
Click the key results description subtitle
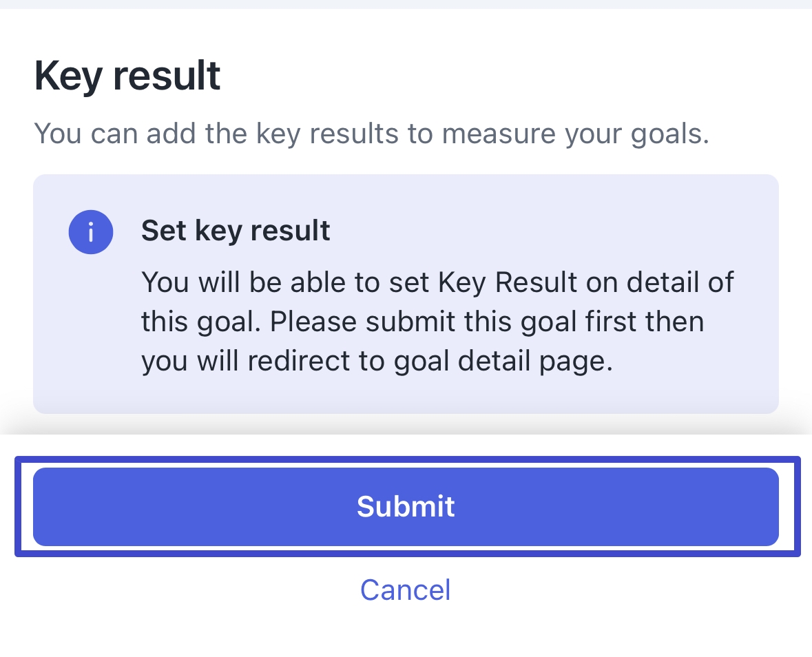click(371, 134)
